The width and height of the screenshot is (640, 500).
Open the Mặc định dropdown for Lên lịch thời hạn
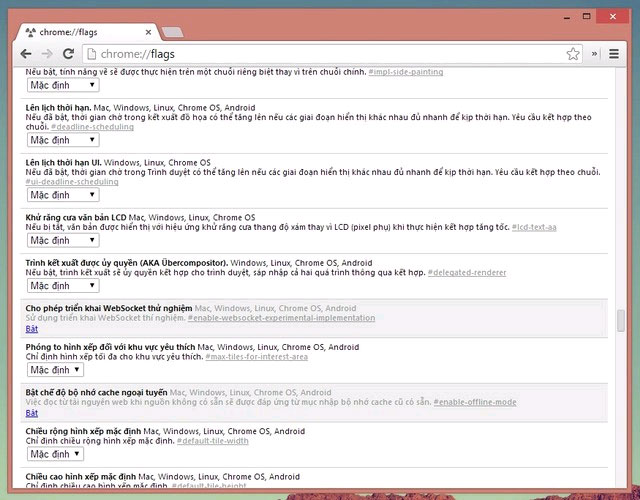[63, 140]
